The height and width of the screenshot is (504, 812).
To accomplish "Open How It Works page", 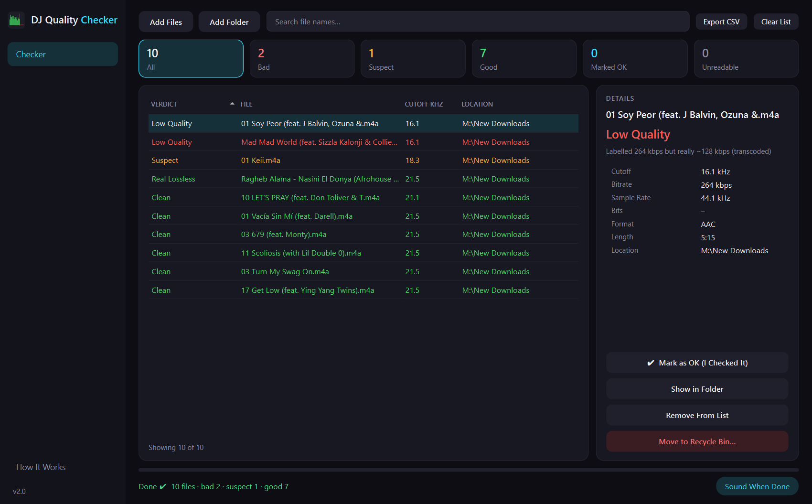I will point(41,467).
